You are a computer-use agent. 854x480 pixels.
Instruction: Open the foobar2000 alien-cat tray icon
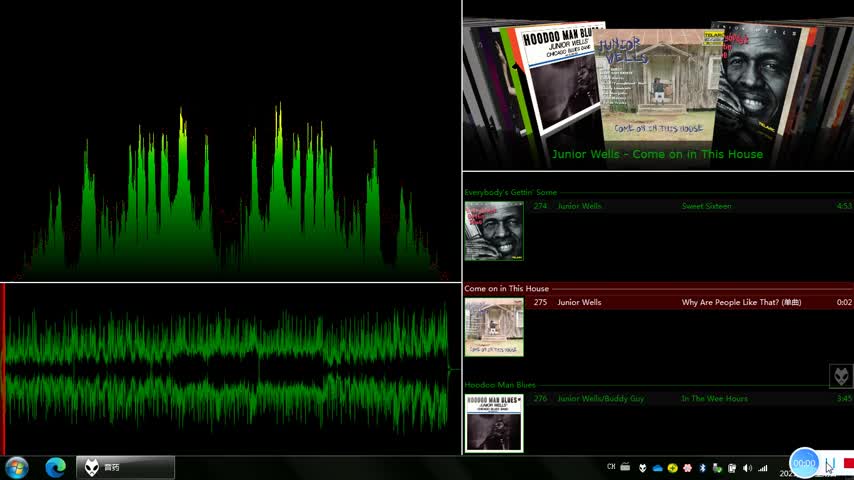click(643, 467)
